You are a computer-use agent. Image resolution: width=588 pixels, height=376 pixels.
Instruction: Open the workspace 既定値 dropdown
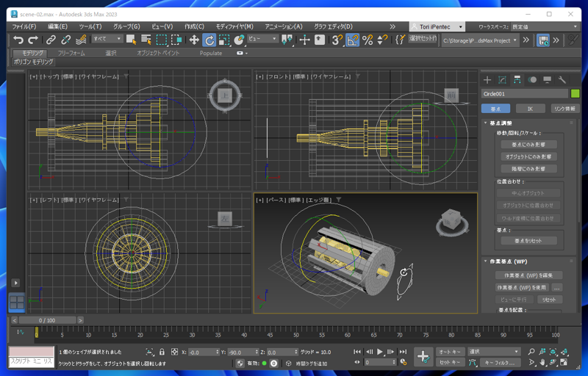point(545,26)
